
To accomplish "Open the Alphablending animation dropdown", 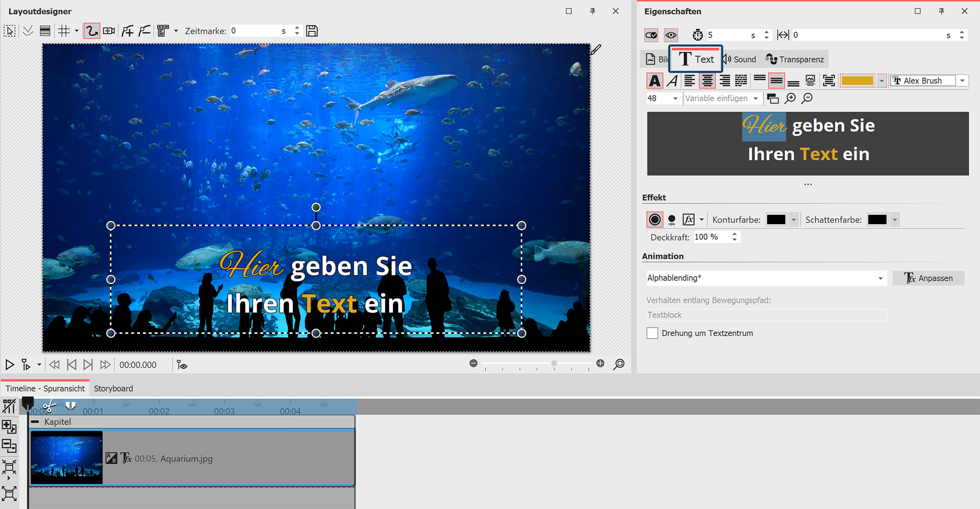I will pos(880,278).
